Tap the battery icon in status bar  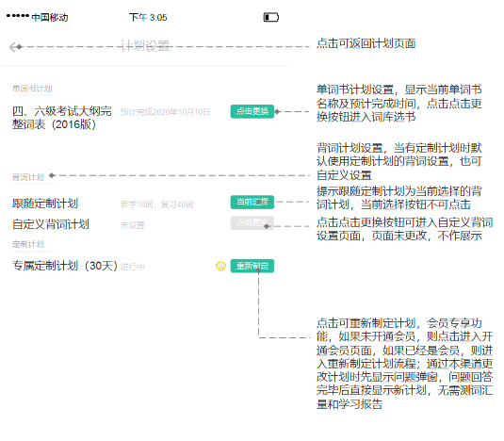tap(271, 17)
